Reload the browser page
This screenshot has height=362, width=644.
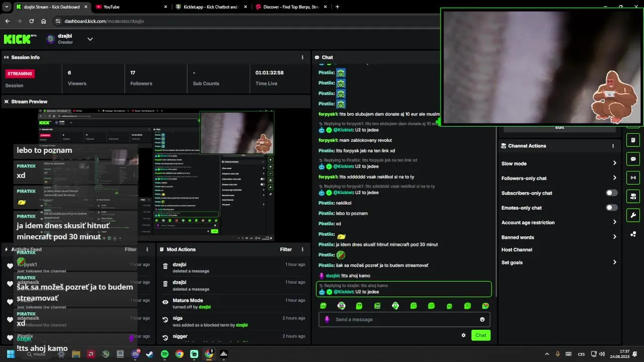[31, 21]
